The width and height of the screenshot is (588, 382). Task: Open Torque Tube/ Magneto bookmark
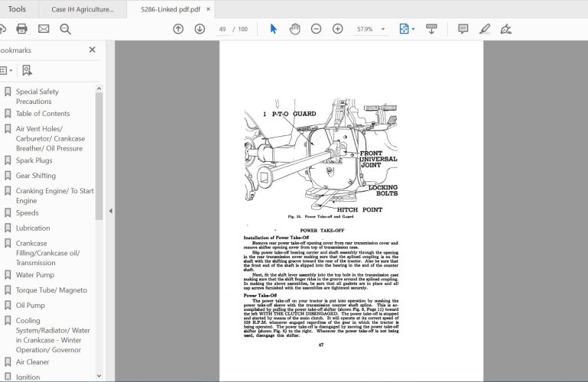click(51, 290)
